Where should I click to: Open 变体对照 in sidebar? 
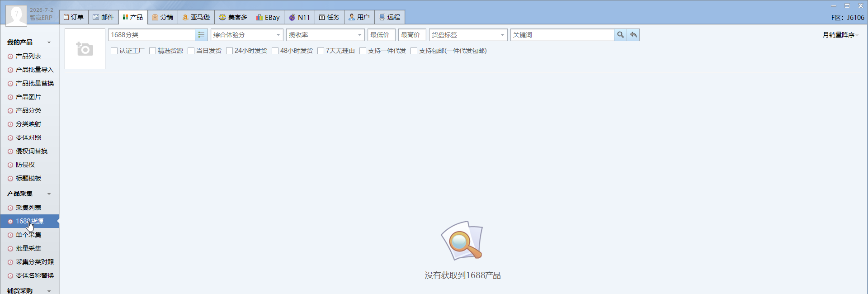(29, 138)
